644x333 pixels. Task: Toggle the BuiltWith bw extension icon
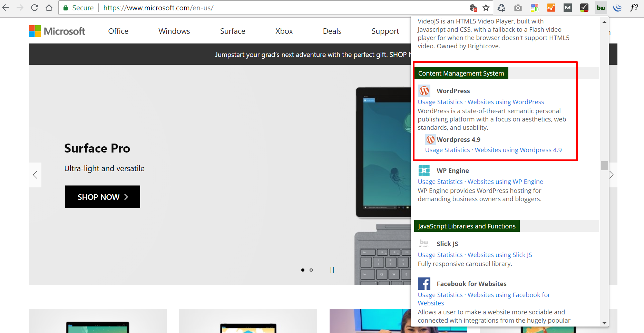point(601,8)
